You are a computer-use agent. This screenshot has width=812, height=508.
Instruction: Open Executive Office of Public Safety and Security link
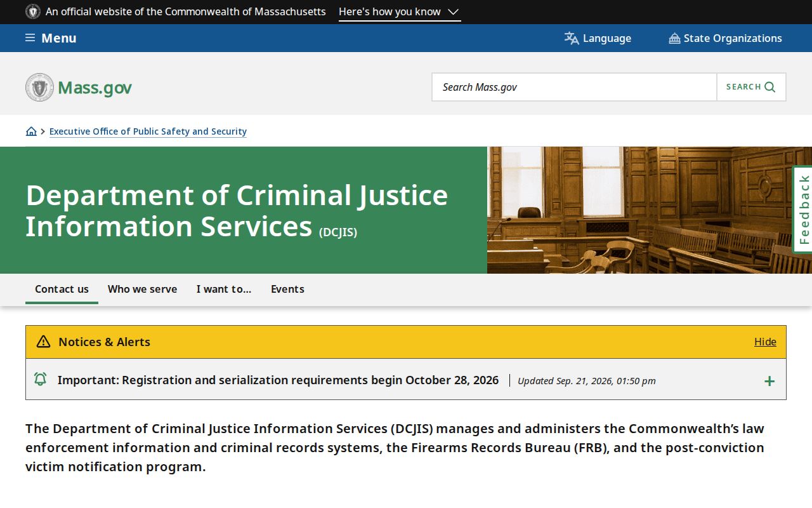coord(148,131)
